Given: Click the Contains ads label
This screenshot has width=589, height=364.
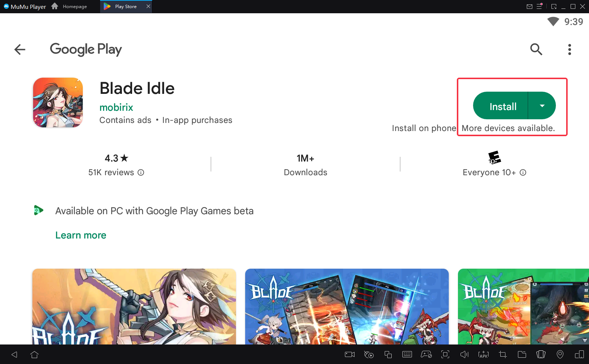Looking at the screenshot, I should click(125, 120).
